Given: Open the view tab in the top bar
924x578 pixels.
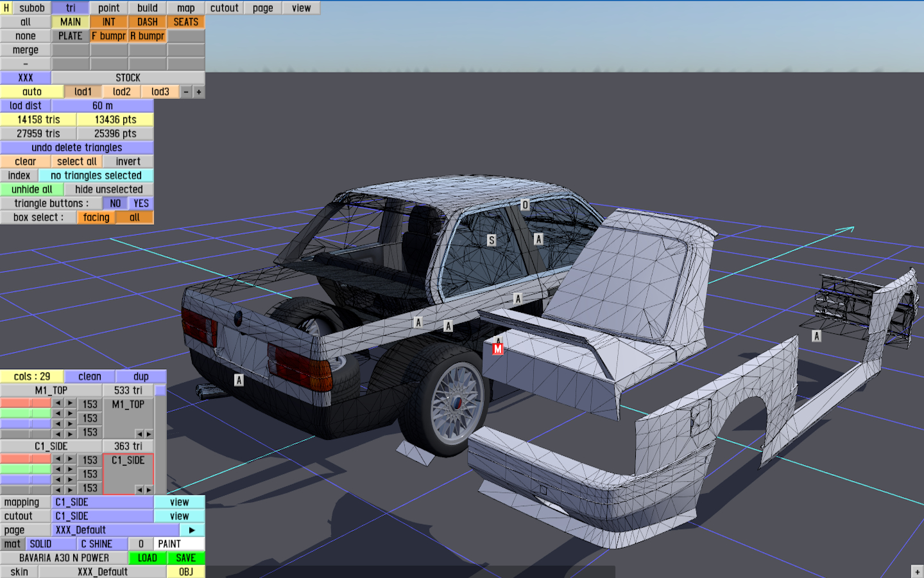Looking at the screenshot, I should (302, 8).
